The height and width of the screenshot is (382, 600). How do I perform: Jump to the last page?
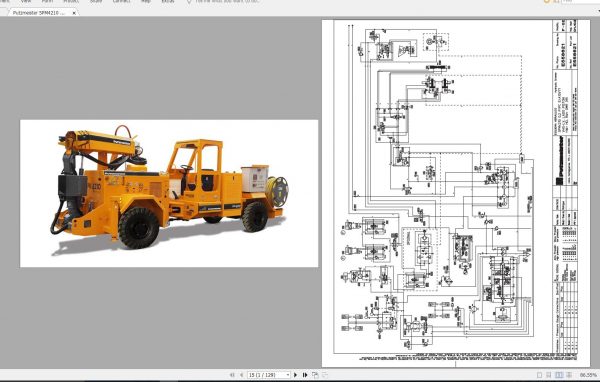305,375
